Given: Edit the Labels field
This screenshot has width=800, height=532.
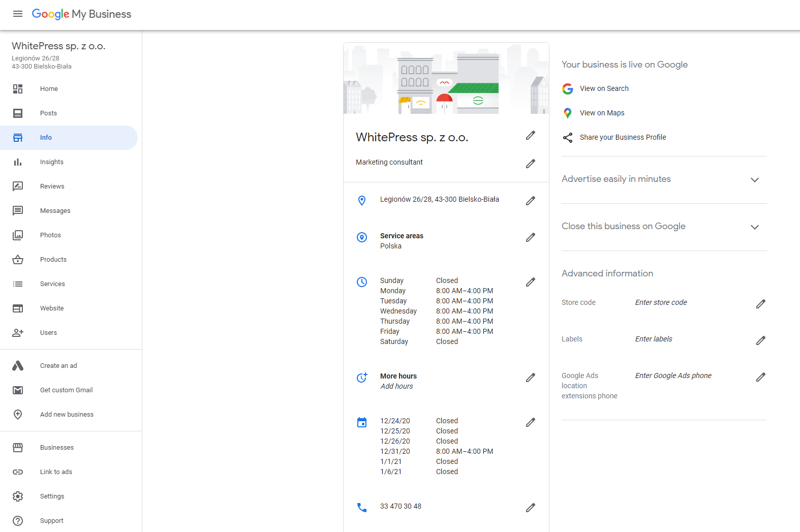Looking at the screenshot, I should click(x=761, y=340).
